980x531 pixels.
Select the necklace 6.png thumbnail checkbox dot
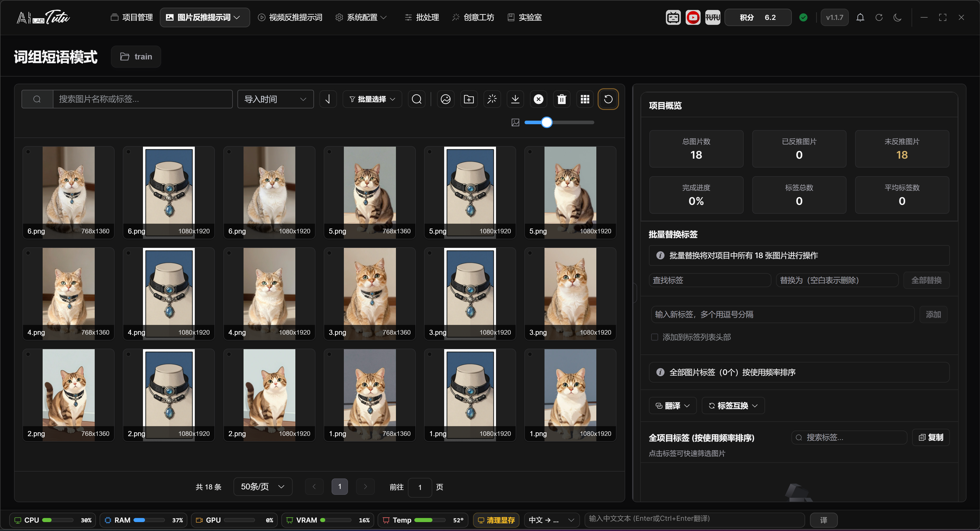(x=129, y=152)
